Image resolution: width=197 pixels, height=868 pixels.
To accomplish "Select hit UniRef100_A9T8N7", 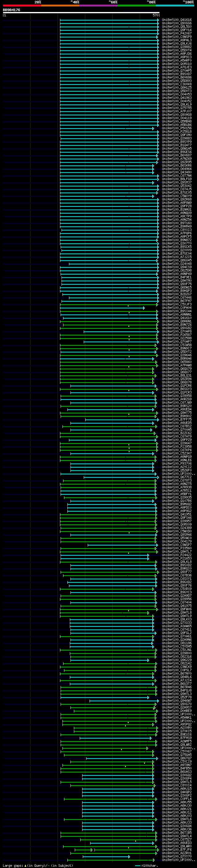I will pyautogui.click(x=177, y=765).
